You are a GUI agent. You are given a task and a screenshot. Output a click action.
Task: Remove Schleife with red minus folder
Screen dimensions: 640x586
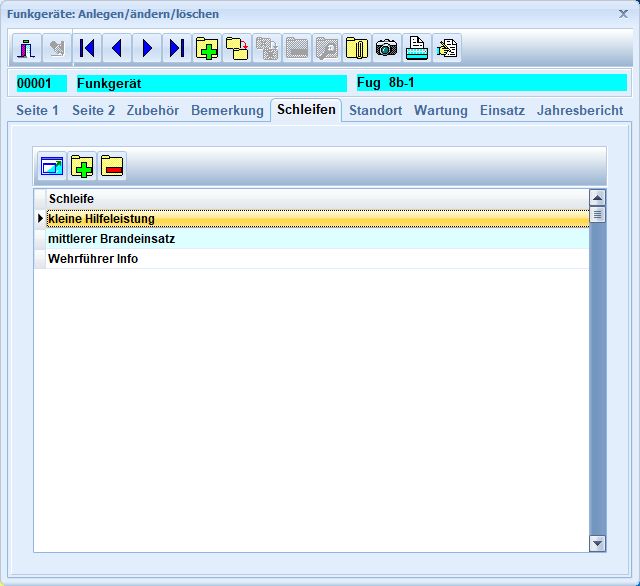pos(112,166)
